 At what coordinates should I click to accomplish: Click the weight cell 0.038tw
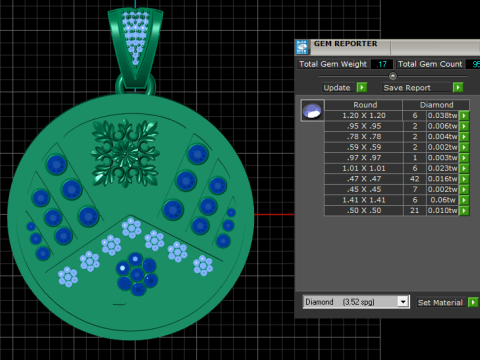(x=443, y=115)
